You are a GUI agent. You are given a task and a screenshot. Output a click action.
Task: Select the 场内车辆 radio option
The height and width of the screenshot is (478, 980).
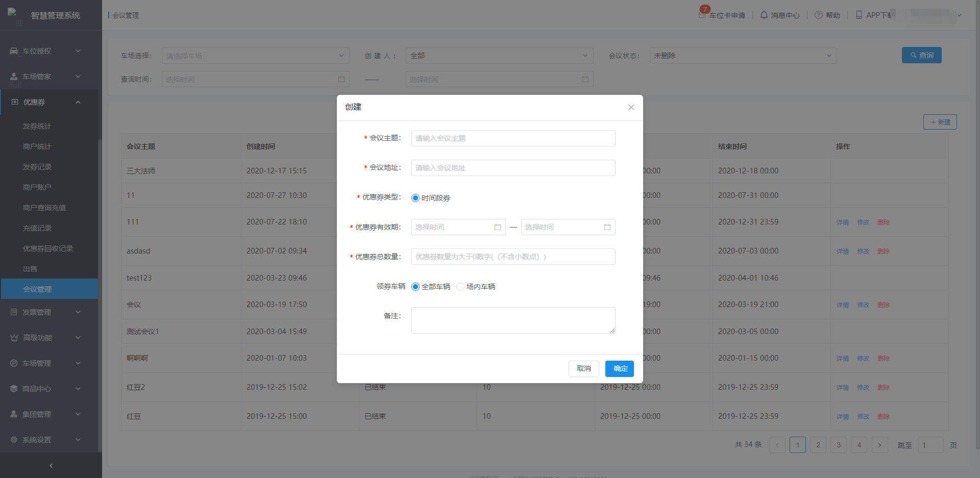coord(460,287)
